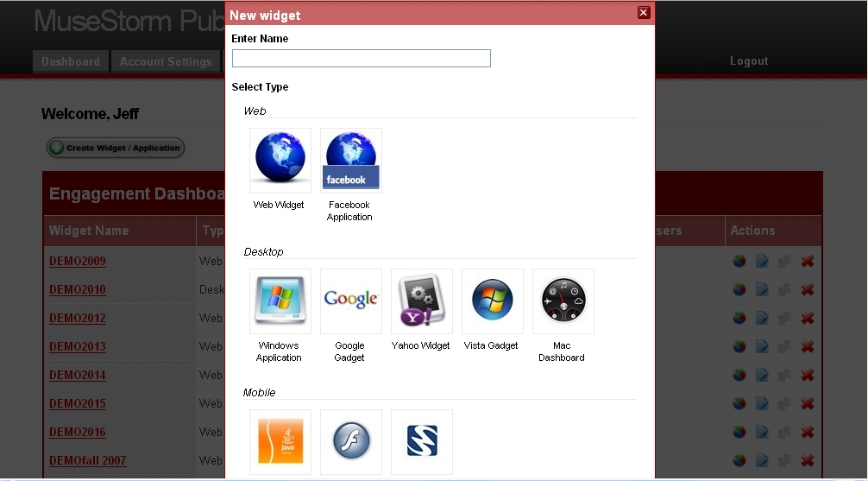Image resolution: width=868 pixels, height=481 pixels.
Task: Open statistics pie chart for DEMO2009
Action: click(739, 261)
